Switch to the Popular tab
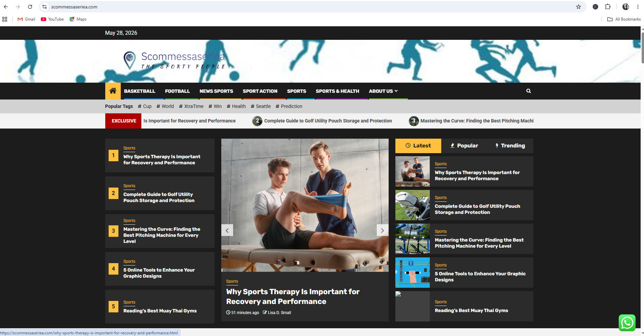644x336 pixels. coord(464,146)
